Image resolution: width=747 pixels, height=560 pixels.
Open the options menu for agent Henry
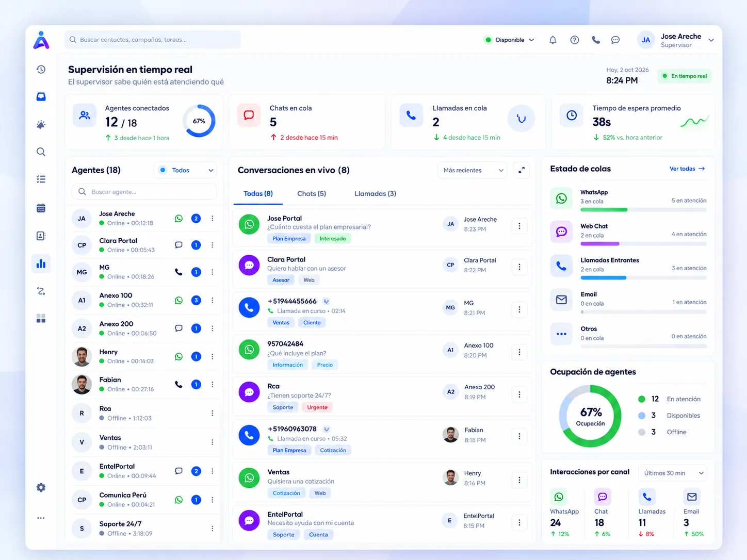(213, 356)
